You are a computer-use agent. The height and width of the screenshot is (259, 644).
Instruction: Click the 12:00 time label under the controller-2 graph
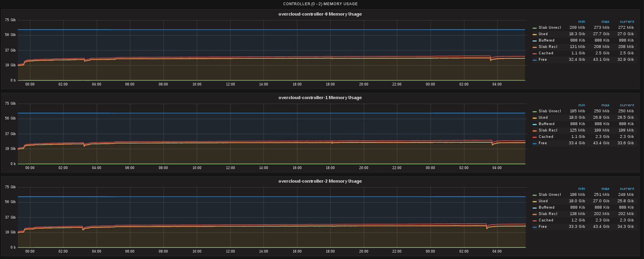(x=230, y=251)
